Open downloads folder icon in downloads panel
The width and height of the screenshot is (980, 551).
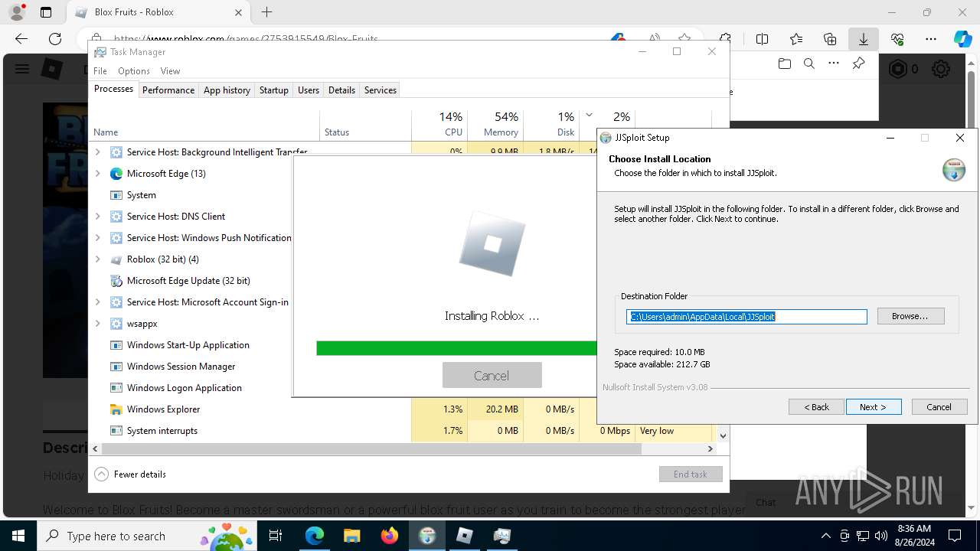coord(784,64)
